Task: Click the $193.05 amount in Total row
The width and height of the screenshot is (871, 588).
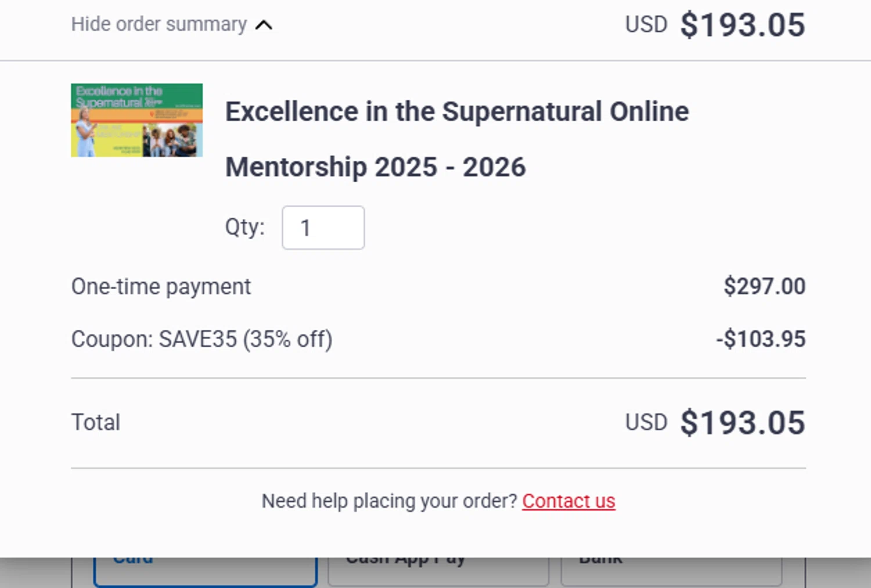Action: pos(742,423)
